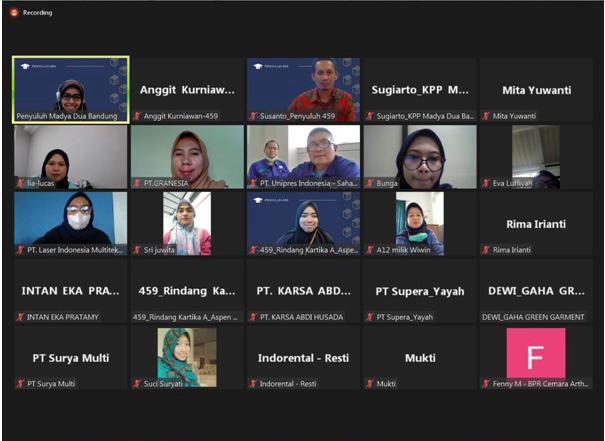605x441 pixels.
Task: Select PT. Laser Indonesia Multitek video tile
Action: (71, 224)
